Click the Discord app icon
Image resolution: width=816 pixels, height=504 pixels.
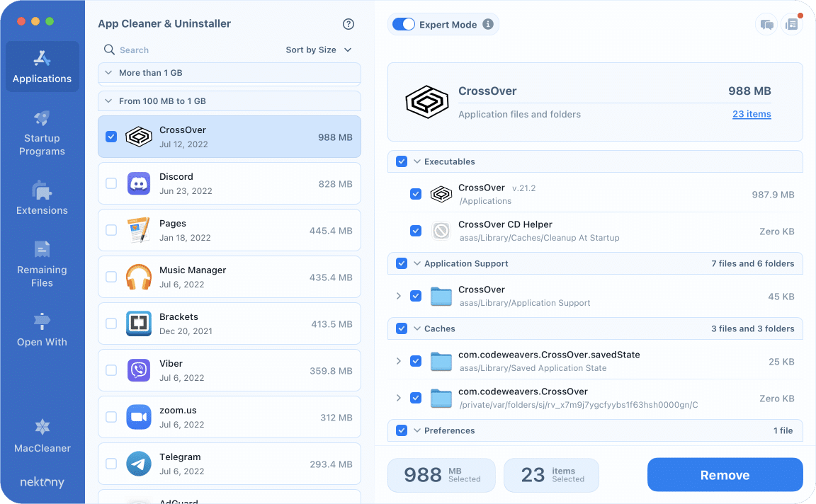pos(139,183)
